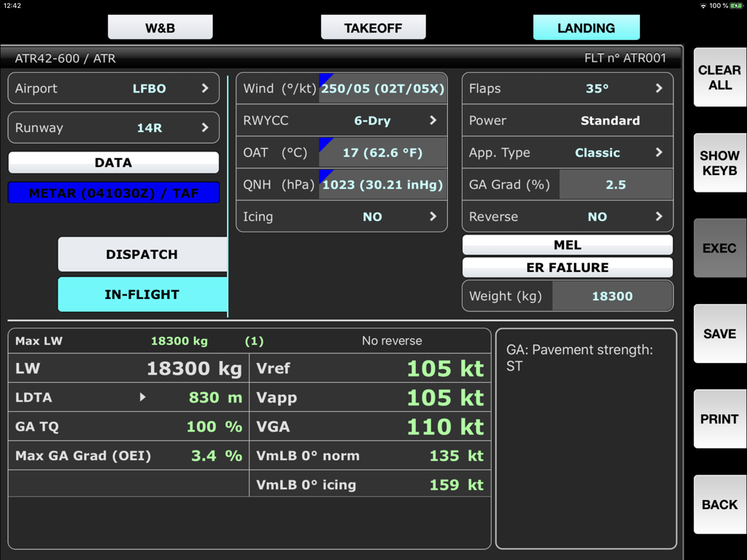The image size is (747, 560).
Task: Switch calculation mode to DISPATCH
Action: coord(143,254)
